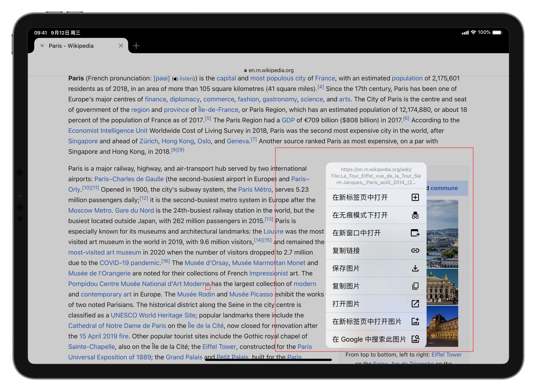Image resolution: width=537 pixels, height=392 pixels.
Task: Click the Louvre night photo thumbnail
Action: (442, 326)
